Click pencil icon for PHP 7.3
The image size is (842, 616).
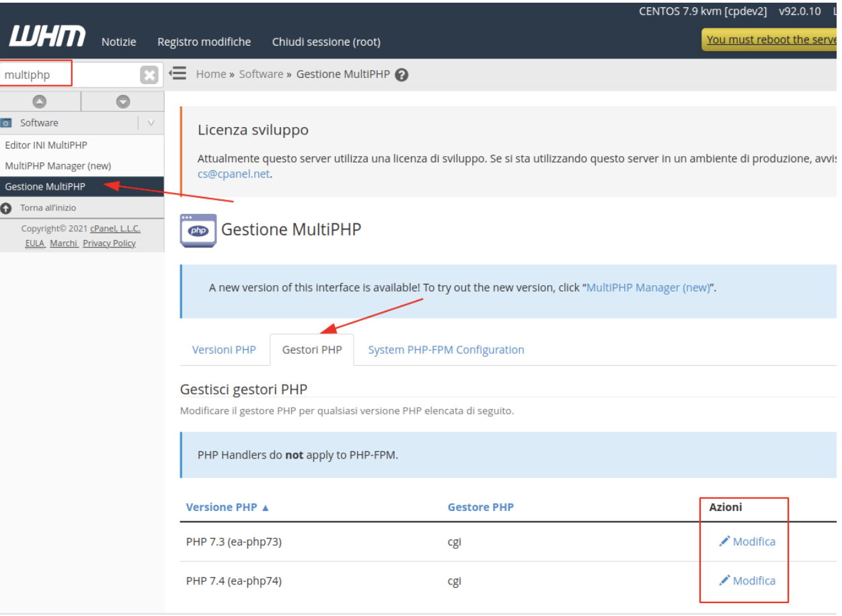point(724,541)
